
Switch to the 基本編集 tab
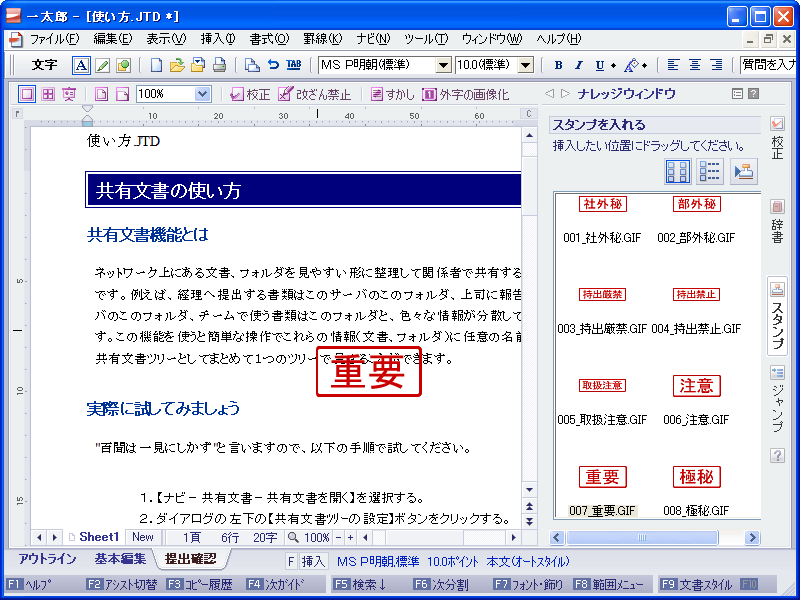(x=120, y=559)
